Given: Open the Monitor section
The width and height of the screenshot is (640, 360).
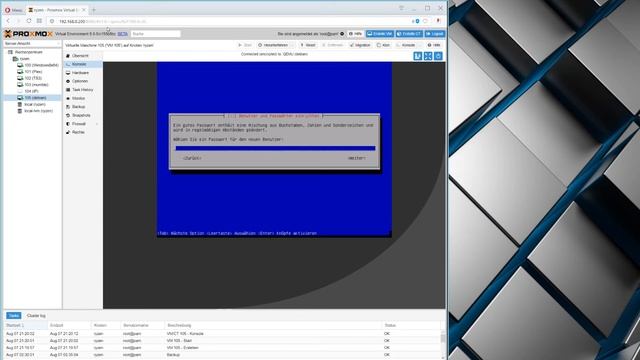Looking at the screenshot, I should (79, 98).
